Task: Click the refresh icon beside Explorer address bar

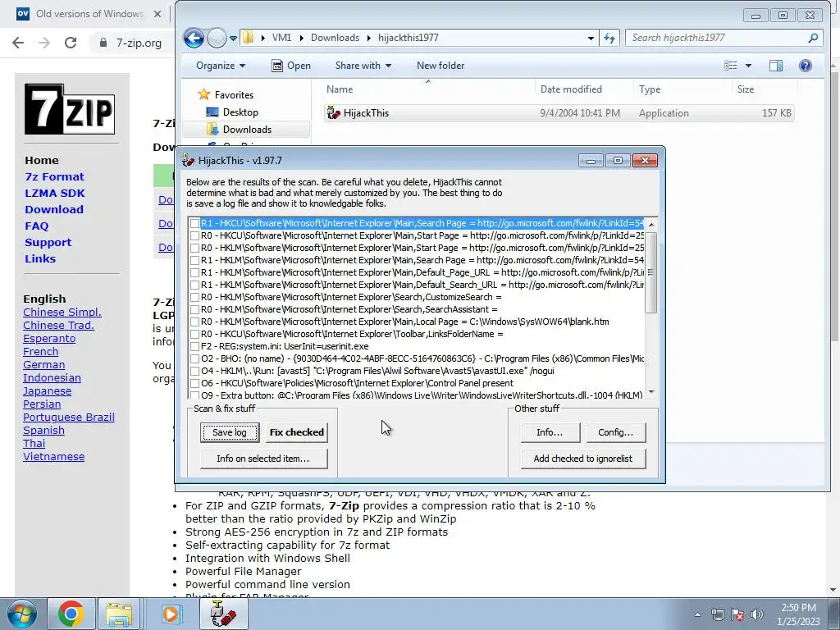Action: pos(609,38)
